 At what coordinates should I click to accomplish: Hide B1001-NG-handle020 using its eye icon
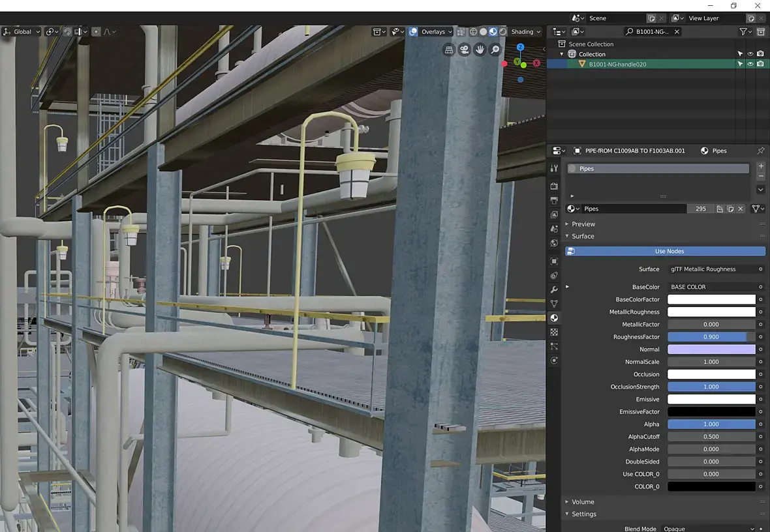click(x=750, y=64)
